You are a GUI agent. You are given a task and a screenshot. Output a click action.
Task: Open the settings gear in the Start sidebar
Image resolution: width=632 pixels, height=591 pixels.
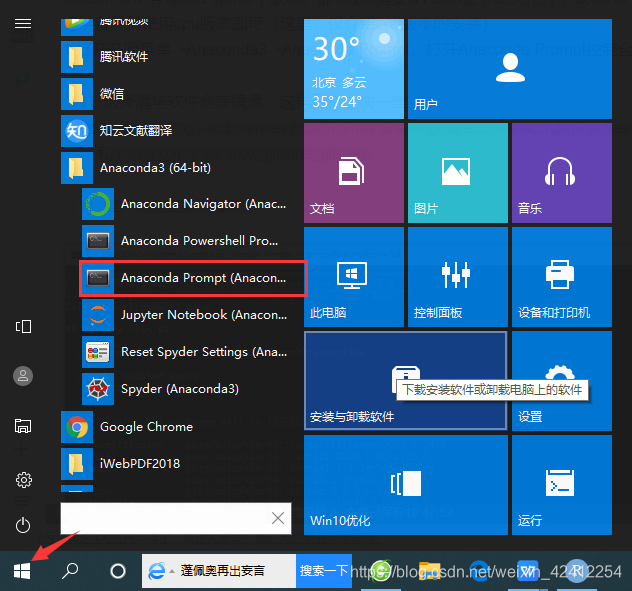(23, 480)
